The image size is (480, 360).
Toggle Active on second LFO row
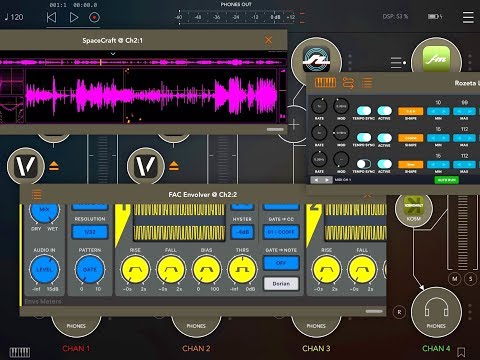(x=384, y=137)
